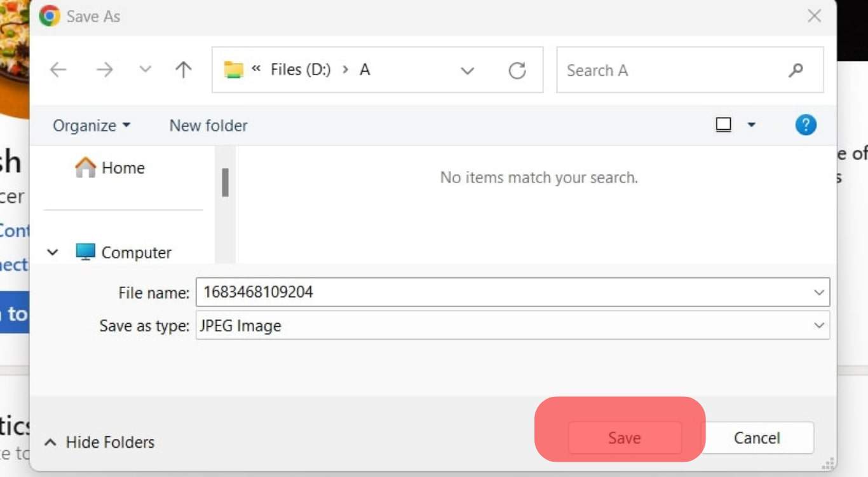Click the Forward navigation arrow
This screenshot has width=868, height=477.
pos(104,70)
